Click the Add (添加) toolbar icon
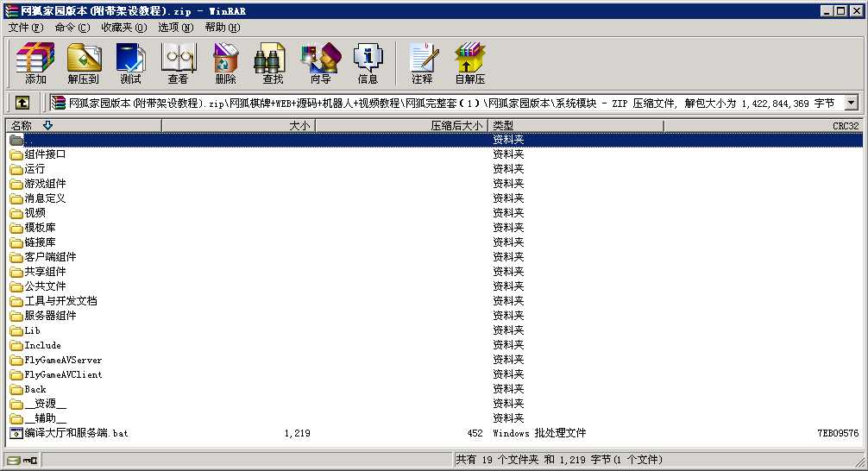 point(35,63)
